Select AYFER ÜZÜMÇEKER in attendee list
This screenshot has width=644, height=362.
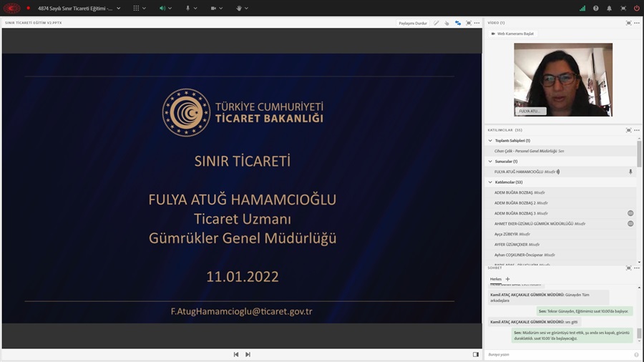tap(560, 244)
